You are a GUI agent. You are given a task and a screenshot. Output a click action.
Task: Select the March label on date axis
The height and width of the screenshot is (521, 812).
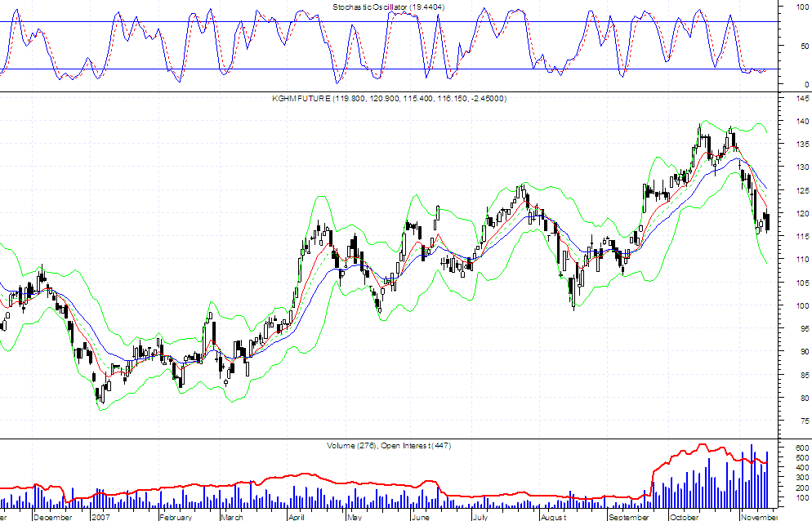click(x=231, y=517)
